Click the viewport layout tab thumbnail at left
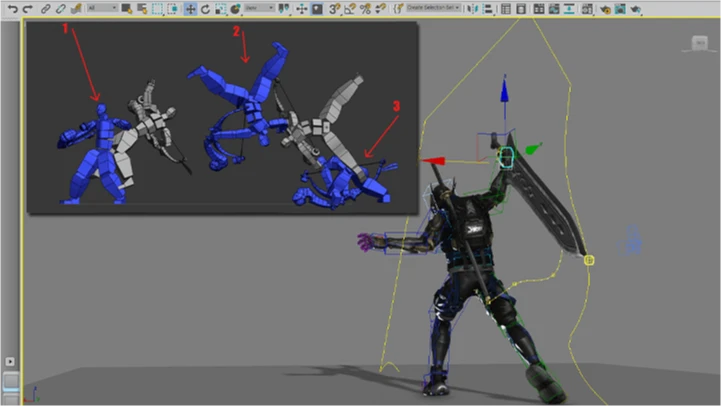This screenshot has height=406, width=721. coord(11,380)
